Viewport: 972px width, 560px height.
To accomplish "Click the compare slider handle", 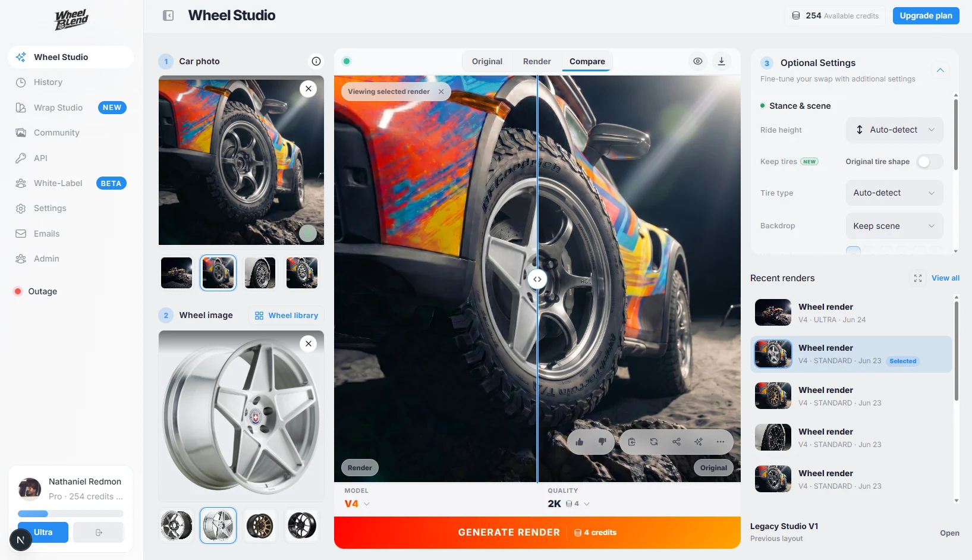I will click(x=537, y=279).
